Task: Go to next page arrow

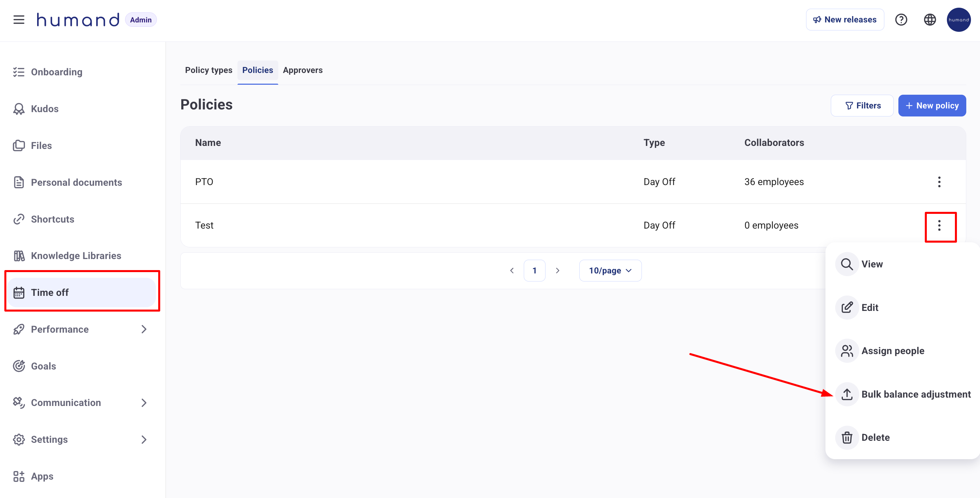Action: (x=557, y=271)
